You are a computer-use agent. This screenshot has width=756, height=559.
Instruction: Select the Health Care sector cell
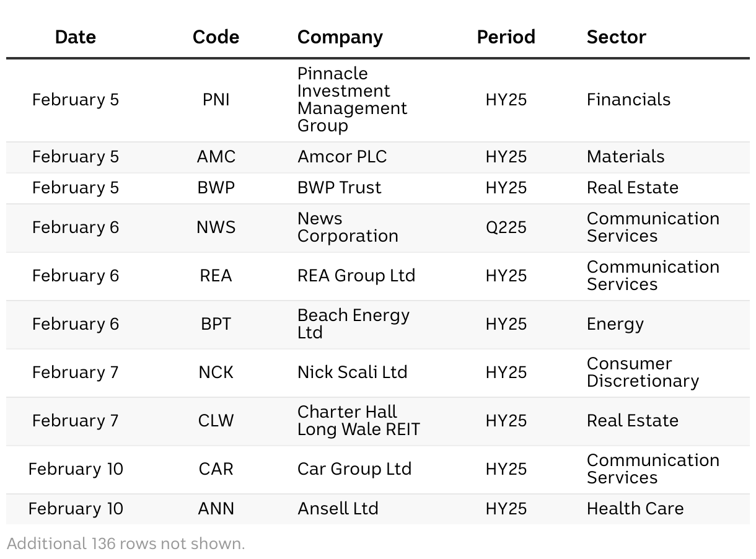(x=635, y=509)
